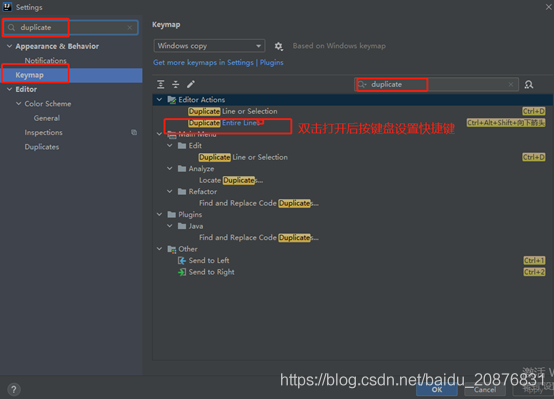Viewport: 554px width, 399px height.
Task: Close the Settings dialog window
Action: click(x=548, y=7)
